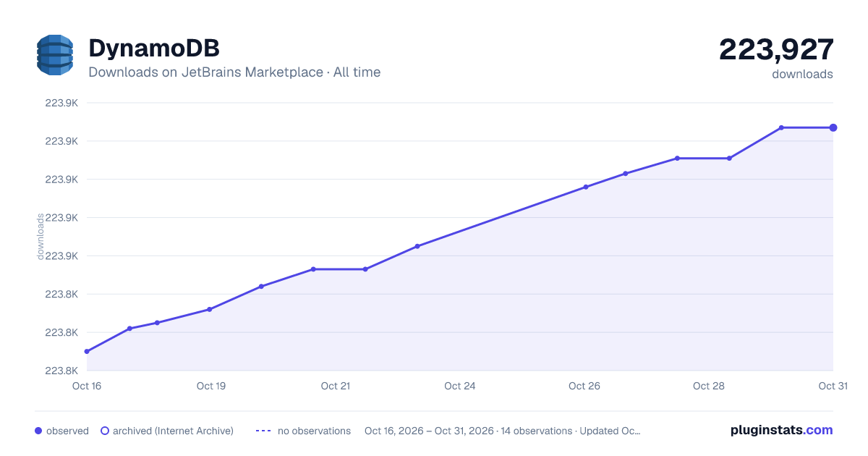Click the Oct 28 x-axis label

pyautogui.click(x=709, y=386)
